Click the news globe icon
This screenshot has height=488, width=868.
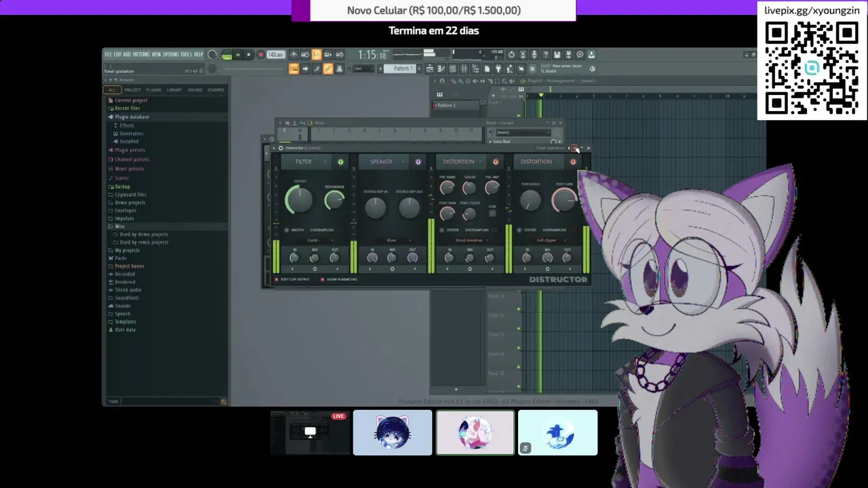[x=593, y=68]
